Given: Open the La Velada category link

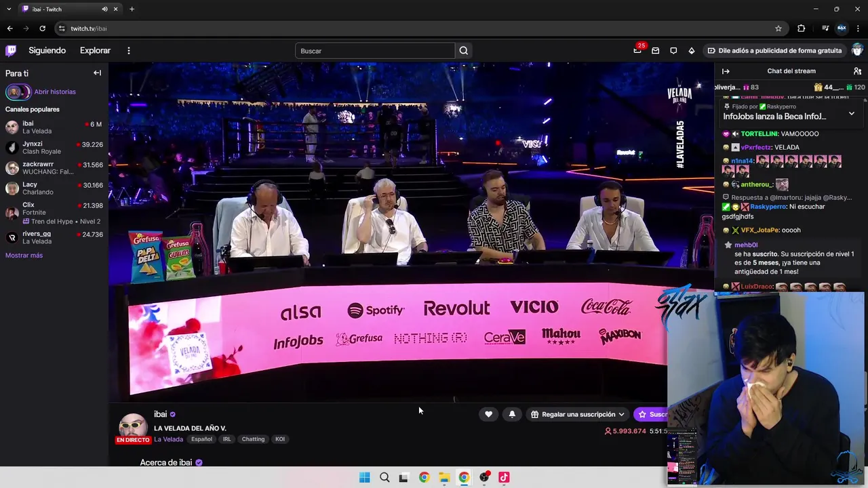Looking at the screenshot, I should click(168, 439).
